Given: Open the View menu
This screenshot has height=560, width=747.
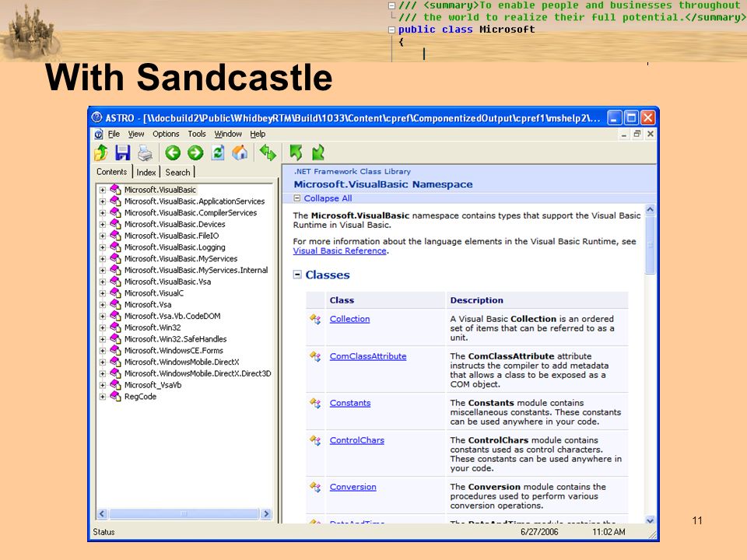Looking at the screenshot, I should (x=135, y=134).
